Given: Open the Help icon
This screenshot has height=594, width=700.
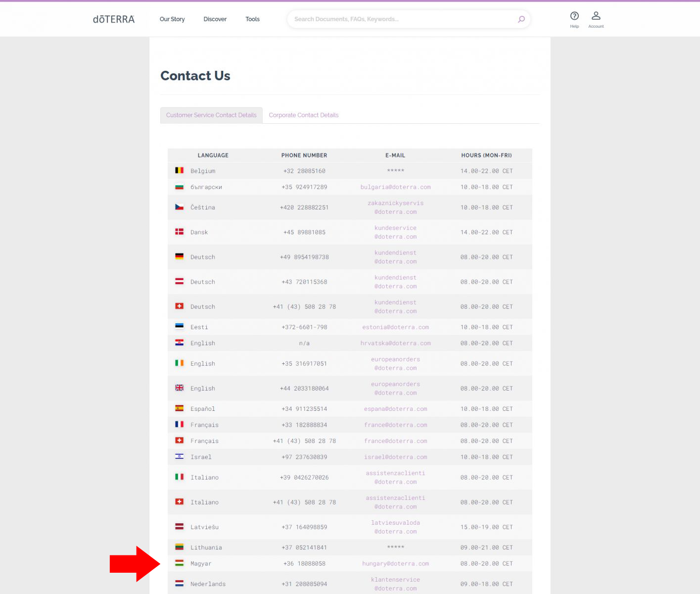Looking at the screenshot, I should (x=574, y=19).
